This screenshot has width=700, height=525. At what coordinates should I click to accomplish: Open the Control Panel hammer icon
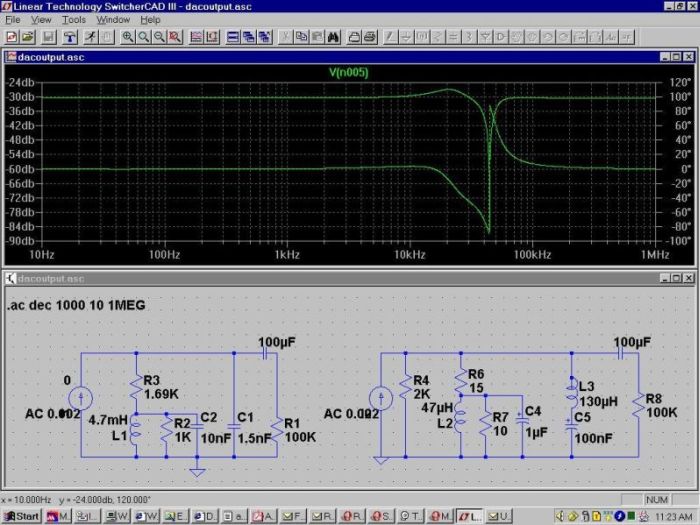[x=70, y=37]
